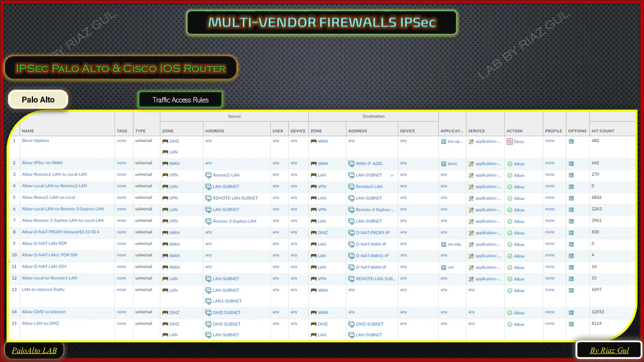Open the LAN-to-Internet-Traffic rule
The width and height of the screenshot is (644, 362).
click(x=43, y=290)
